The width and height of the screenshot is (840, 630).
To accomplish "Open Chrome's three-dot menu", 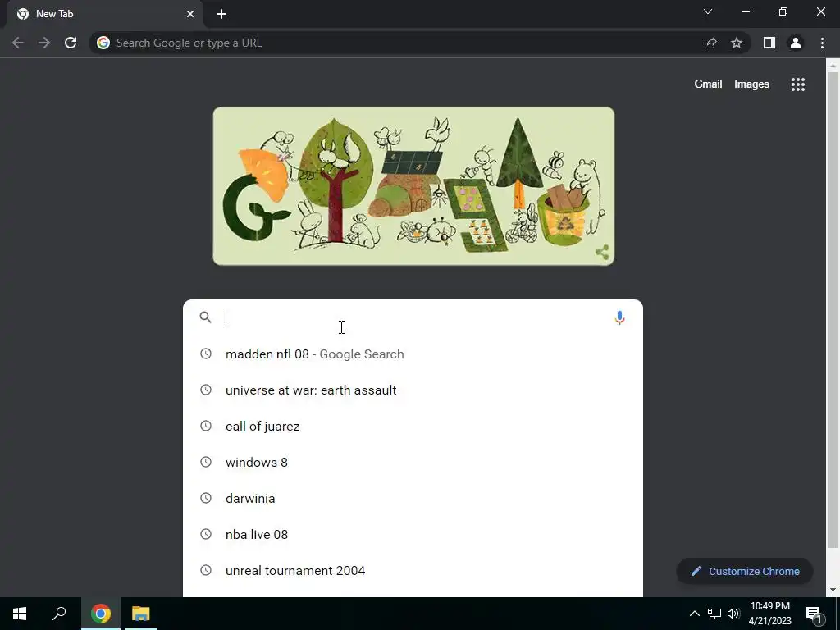I will coord(822,43).
